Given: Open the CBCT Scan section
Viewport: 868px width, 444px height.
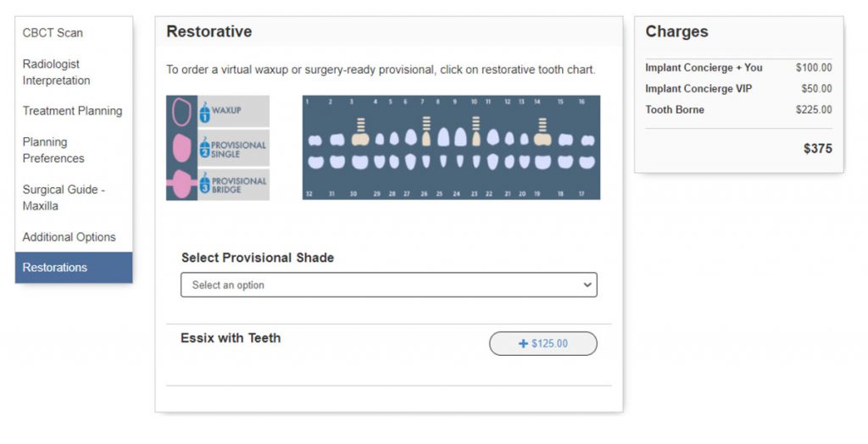Looking at the screenshot, I should pos(53,33).
